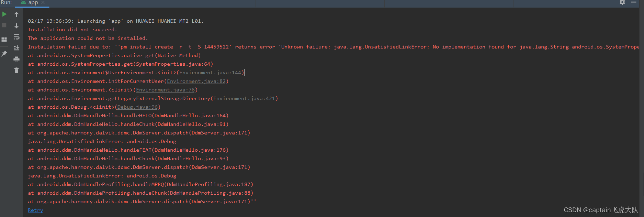Click the handleFEAT DdmHandleHello.java:176 line
Viewport: 644px width, 217px height.
pos(128,150)
